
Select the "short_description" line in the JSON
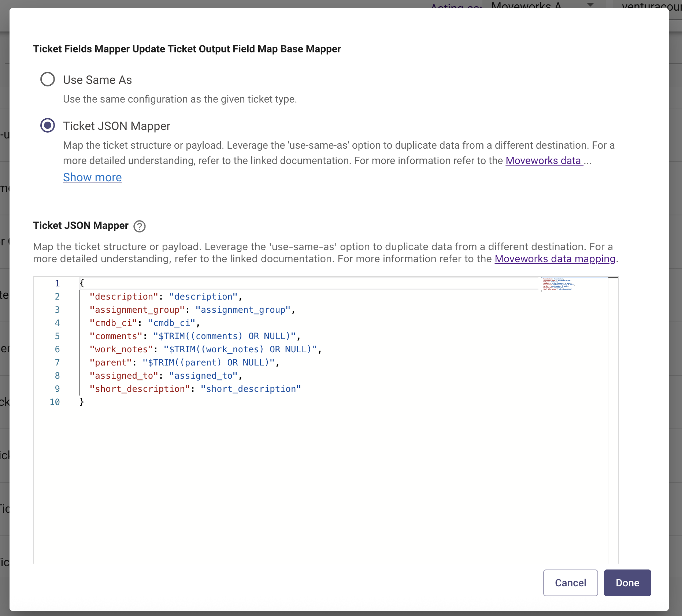point(195,389)
